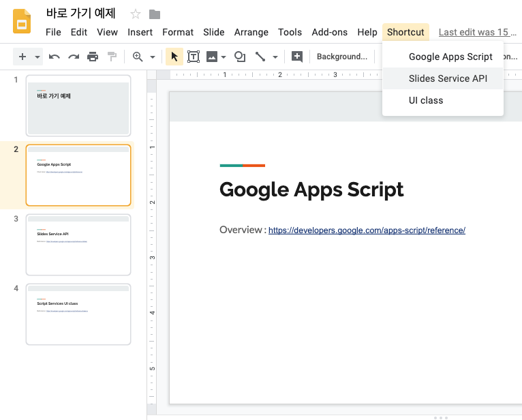Click the Background... button
The image size is (522, 420).
pos(342,57)
